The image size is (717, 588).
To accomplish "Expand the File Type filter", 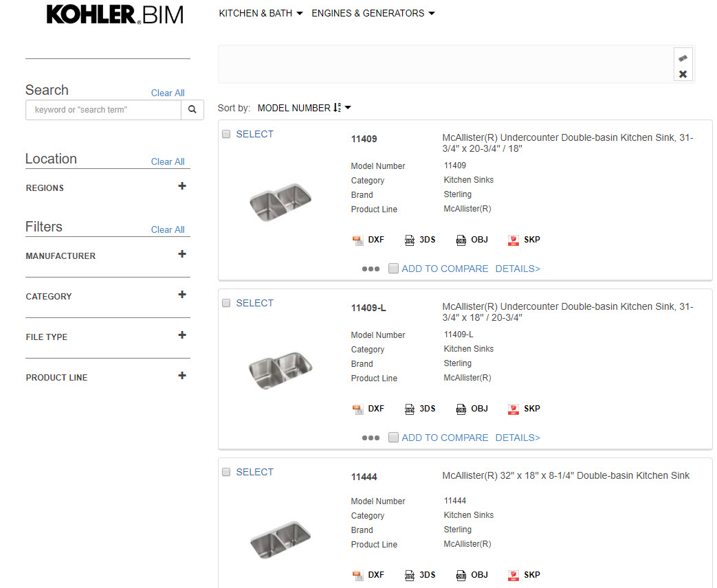I will click(x=182, y=335).
